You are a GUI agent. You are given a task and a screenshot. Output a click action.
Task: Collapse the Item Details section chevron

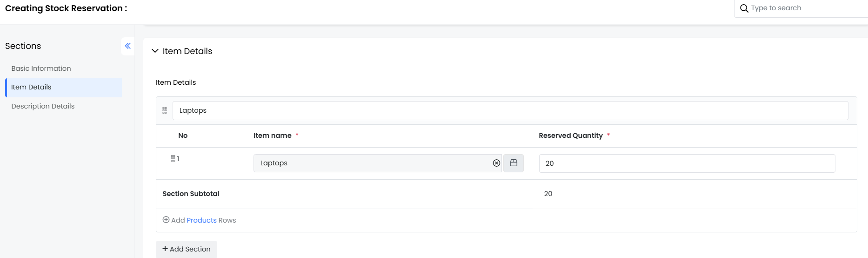pos(155,51)
